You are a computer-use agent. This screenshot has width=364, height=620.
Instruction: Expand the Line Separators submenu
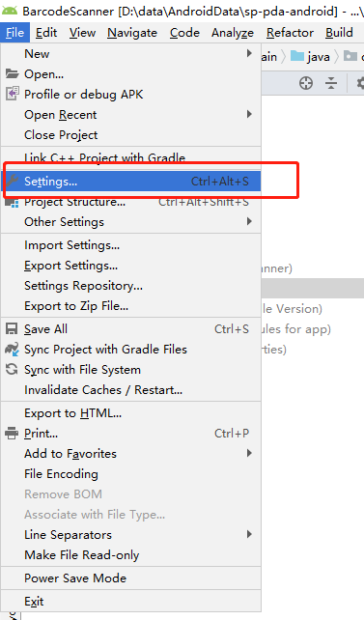(130, 535)
